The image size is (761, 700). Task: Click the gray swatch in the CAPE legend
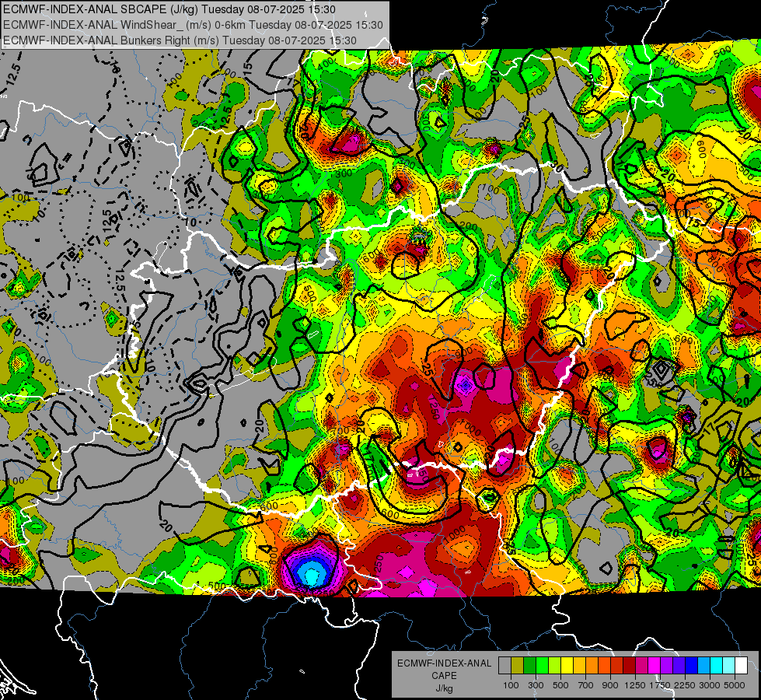pos(504,666)
